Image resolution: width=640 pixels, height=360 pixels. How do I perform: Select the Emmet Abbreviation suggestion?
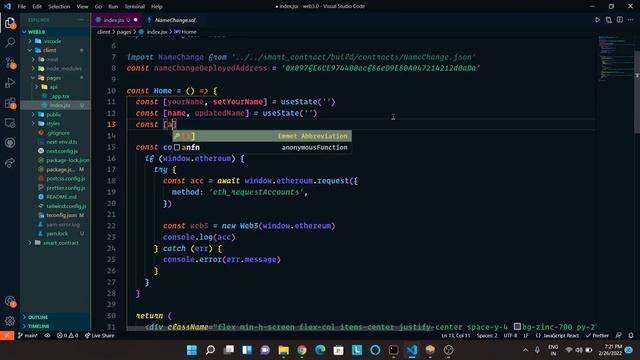coord(262,136)
